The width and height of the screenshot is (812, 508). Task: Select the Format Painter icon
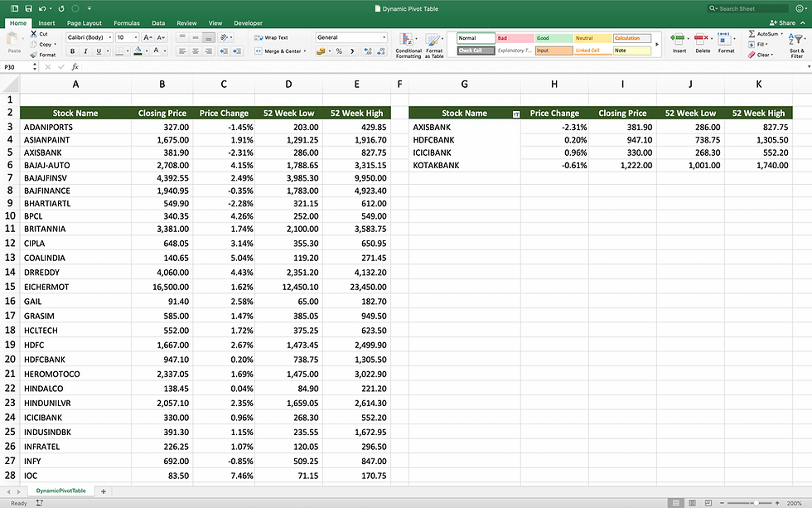[35, 55]
